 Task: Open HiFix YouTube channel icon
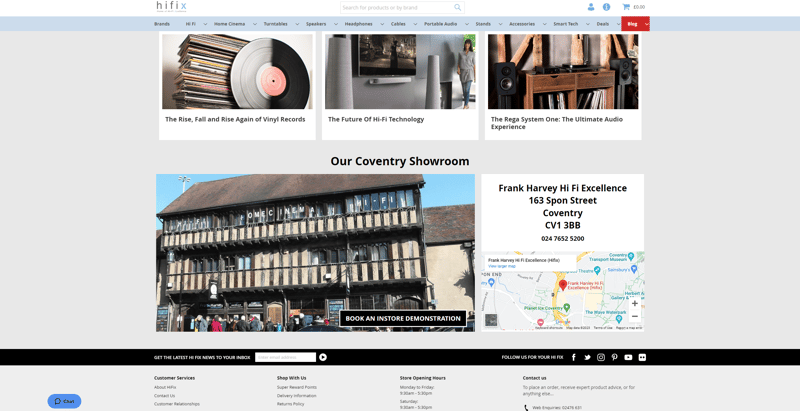pyautogui.click(x=628, y=357)
